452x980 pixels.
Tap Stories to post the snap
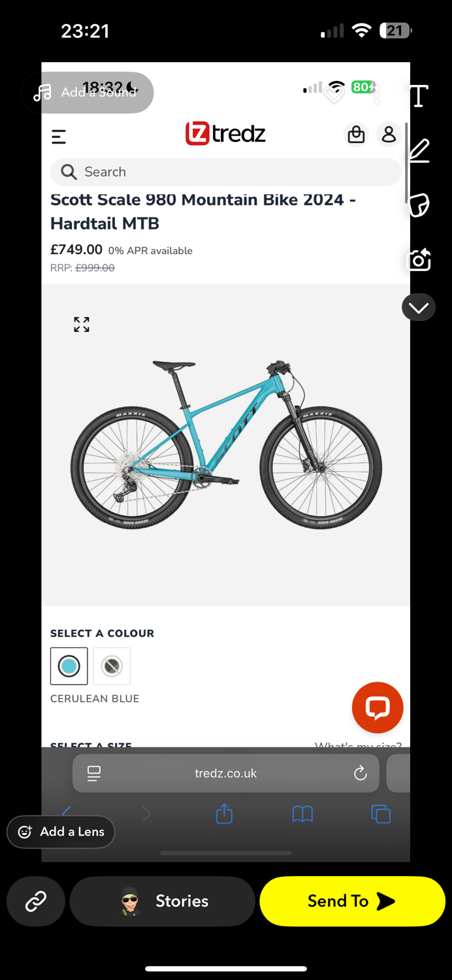tap(162, 901)
